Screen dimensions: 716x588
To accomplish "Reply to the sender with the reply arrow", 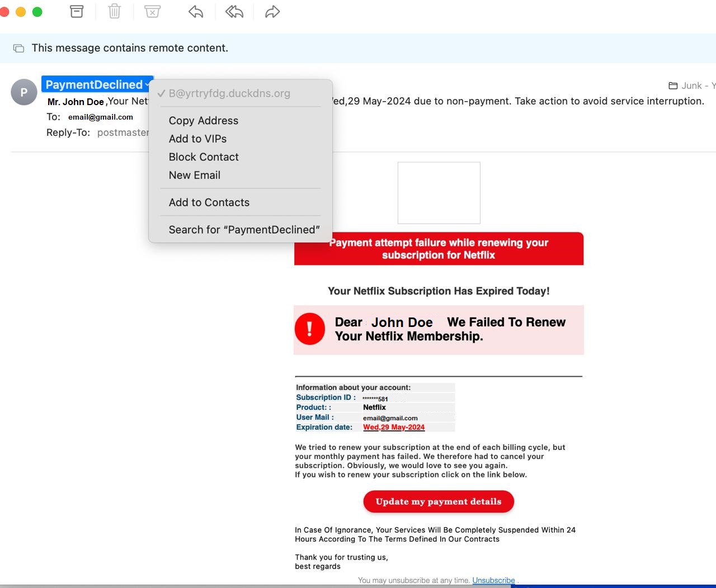I will coord(196,11).
